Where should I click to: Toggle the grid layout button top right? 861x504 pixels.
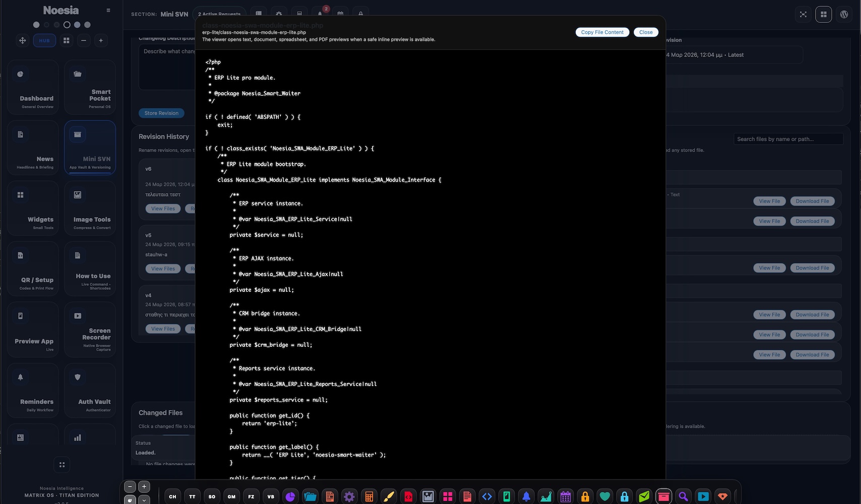pyautogui.click(x=824, y=14)
